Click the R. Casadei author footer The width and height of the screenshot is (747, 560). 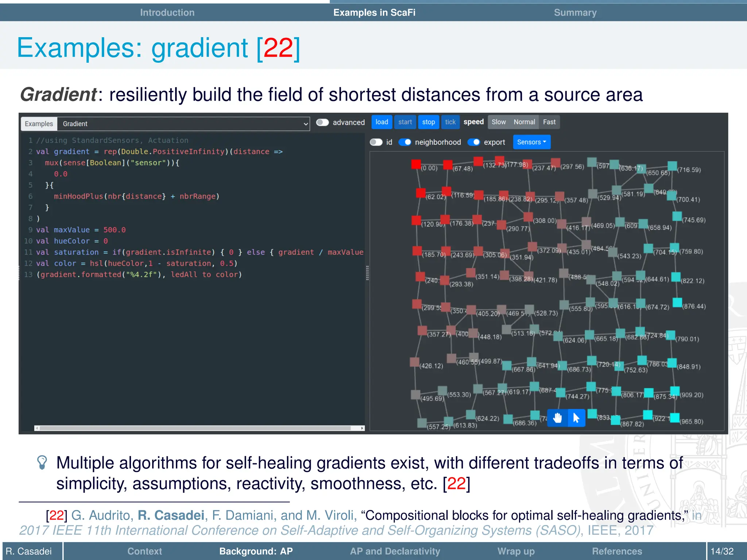[29, 551]
